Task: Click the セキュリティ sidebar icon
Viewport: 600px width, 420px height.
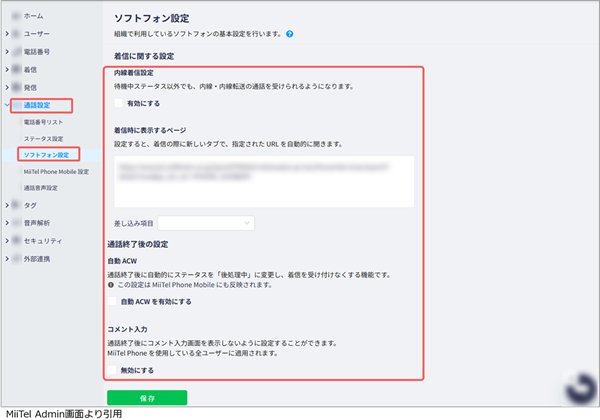Action: tap(15, 241)
